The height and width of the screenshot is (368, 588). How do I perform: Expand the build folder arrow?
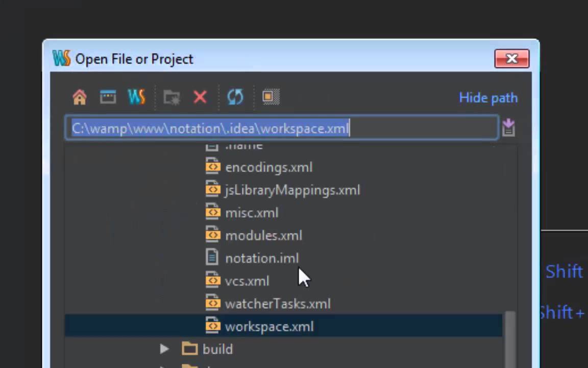(164, 349)
